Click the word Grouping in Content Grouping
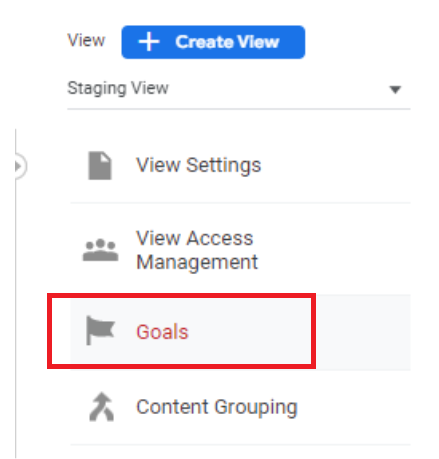This screenshot has width=439, height=459. tap(256, 408)
